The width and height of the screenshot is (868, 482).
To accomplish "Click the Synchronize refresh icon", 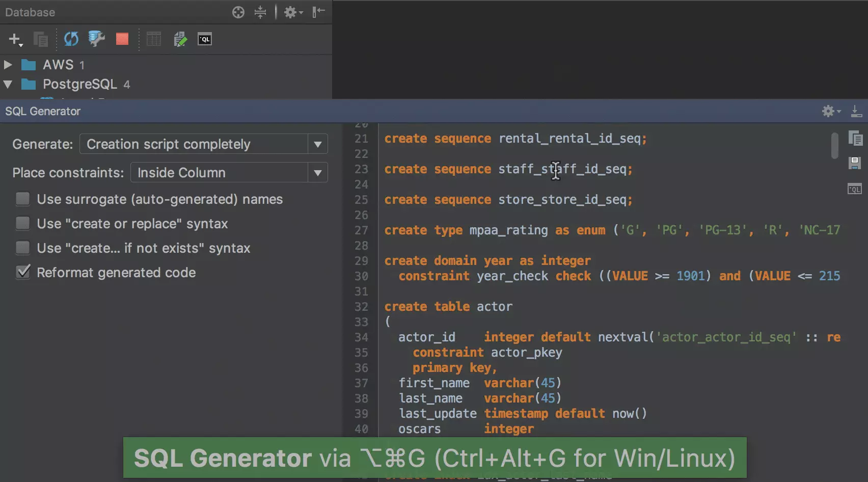I will pos(71,39).
